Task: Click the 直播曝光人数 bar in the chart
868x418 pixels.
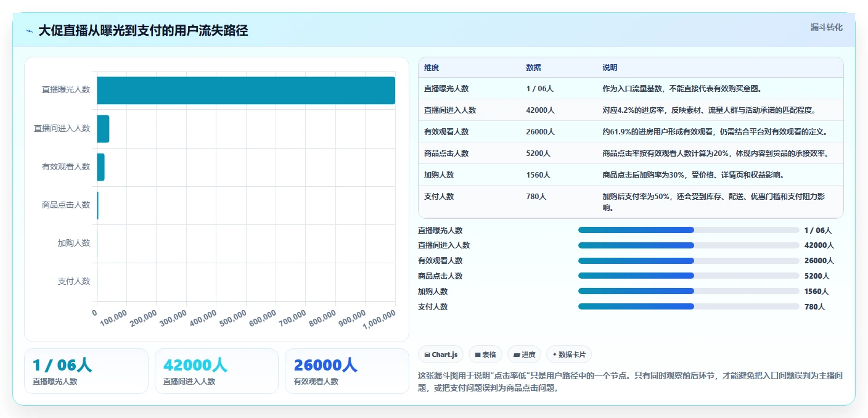Action: pos(246,90)
